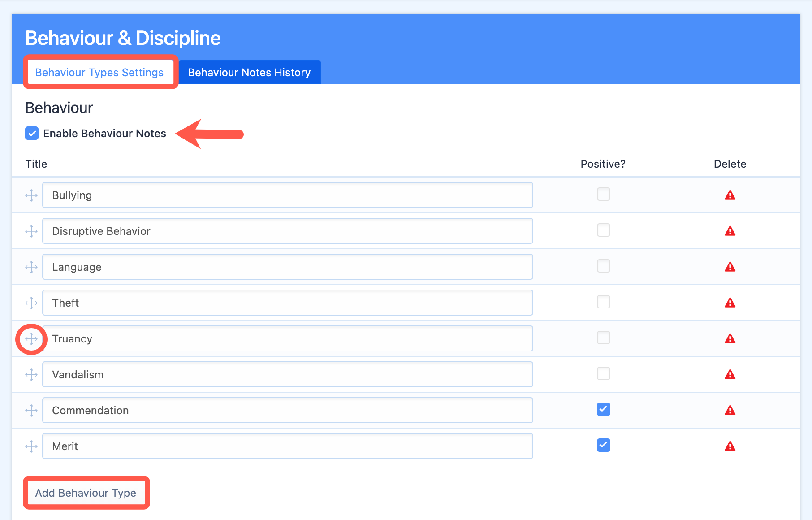
Task: Delete the Theft behaviour type
Action: click(x=730, y=303)
